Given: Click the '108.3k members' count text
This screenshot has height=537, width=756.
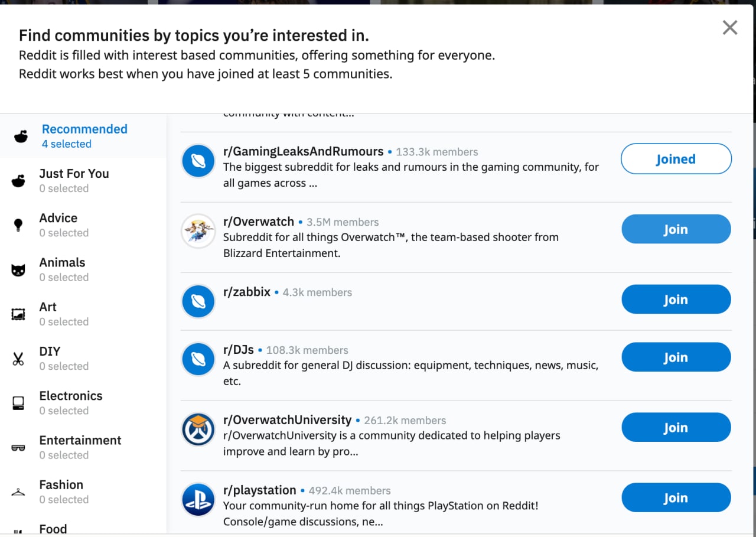Looking at the screenshot, I should click(307, 351).
